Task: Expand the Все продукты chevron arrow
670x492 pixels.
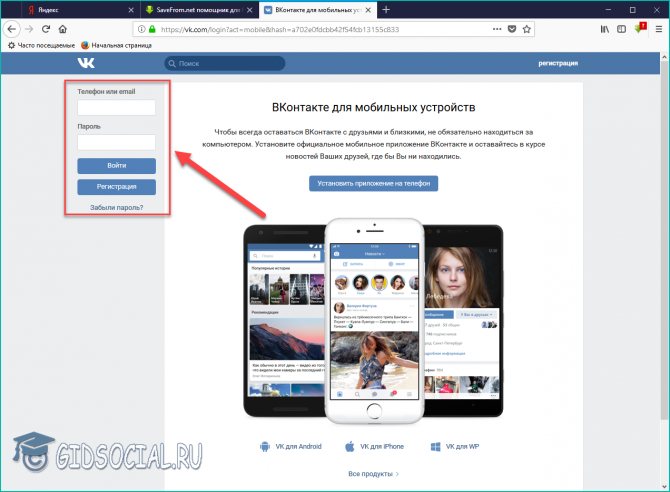Action: click(397, 474)
